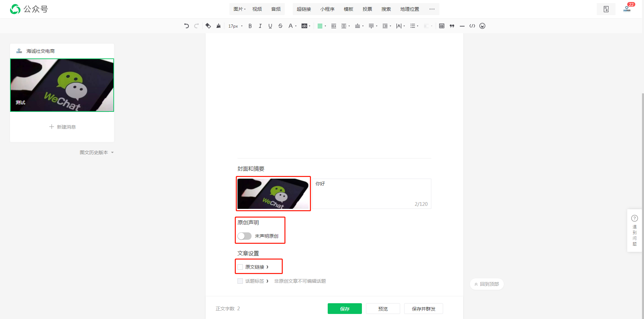Click the 海诚社交电商 account name

41,51
